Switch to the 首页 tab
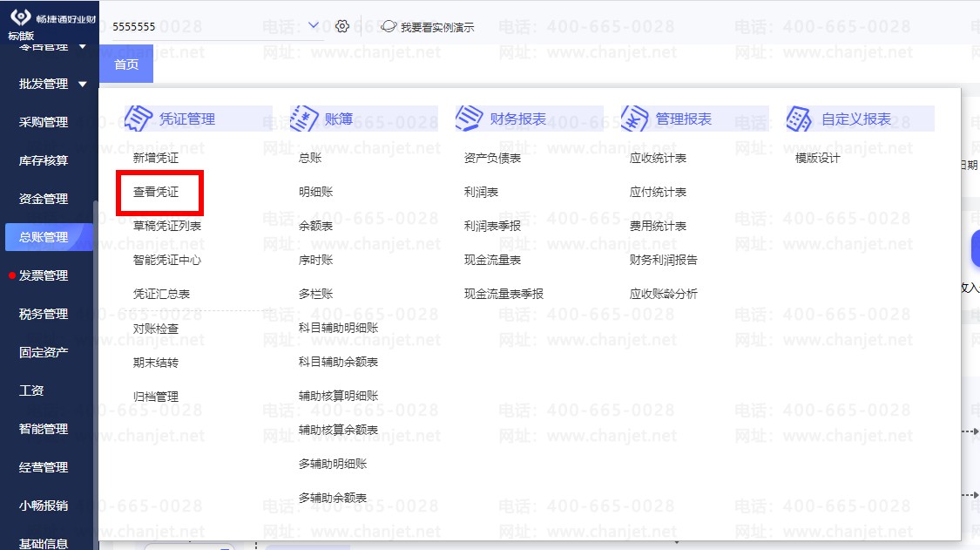Viewport: 980px width, 550px height. [126, 65]
